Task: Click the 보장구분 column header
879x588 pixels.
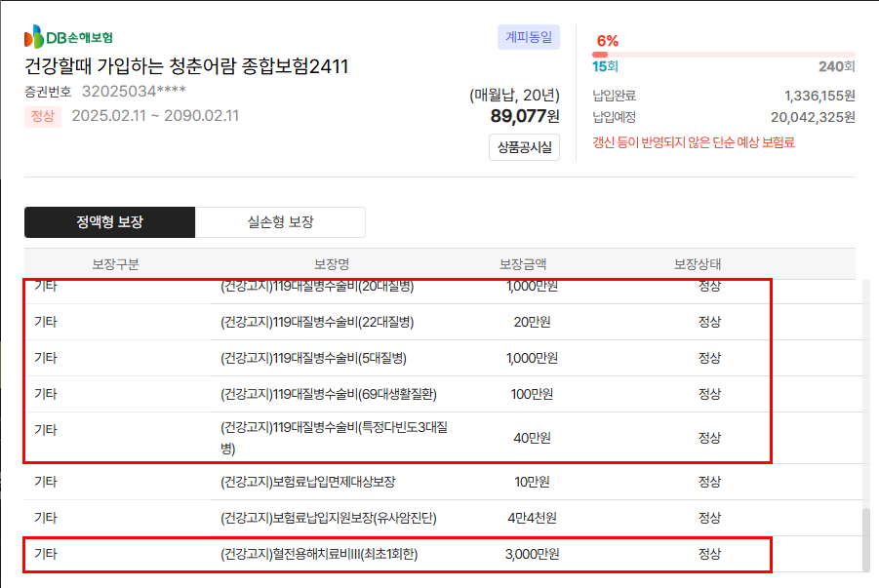Action: (x=115, y=264)
